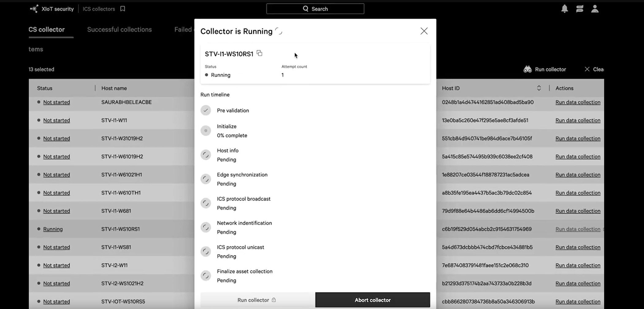Image resolution: width=644 pixels, height=309 pixels.
Task: Run data collection for host 5a415c85e574495b939c6038ee2cf408
Action: (x=578, y=156)
